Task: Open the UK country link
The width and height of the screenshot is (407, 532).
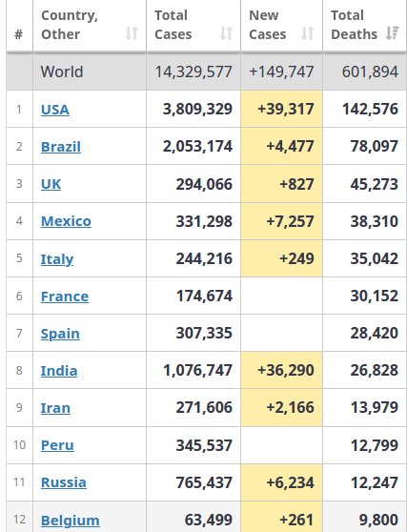Action: point(51,184)
